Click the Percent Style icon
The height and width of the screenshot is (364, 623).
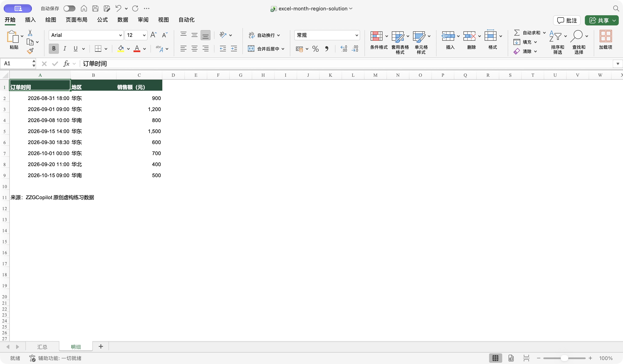[316, 49]
